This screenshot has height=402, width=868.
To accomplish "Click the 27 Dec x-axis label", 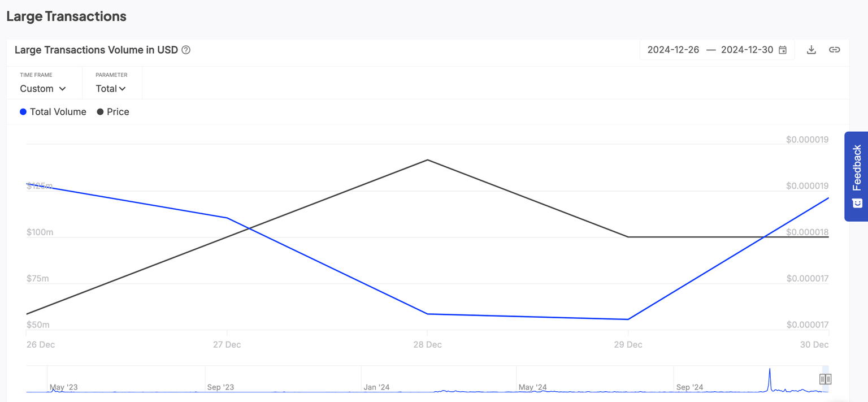I will (227, 344).
